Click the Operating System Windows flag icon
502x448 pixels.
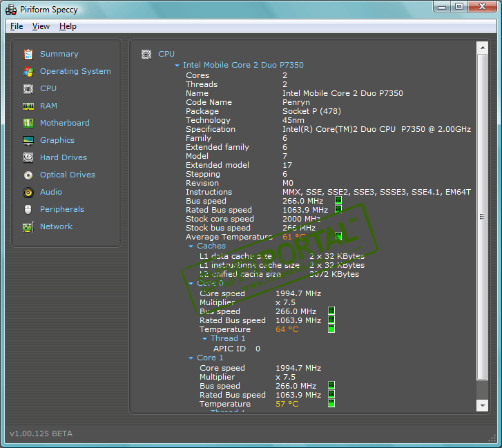coord(28,71)
